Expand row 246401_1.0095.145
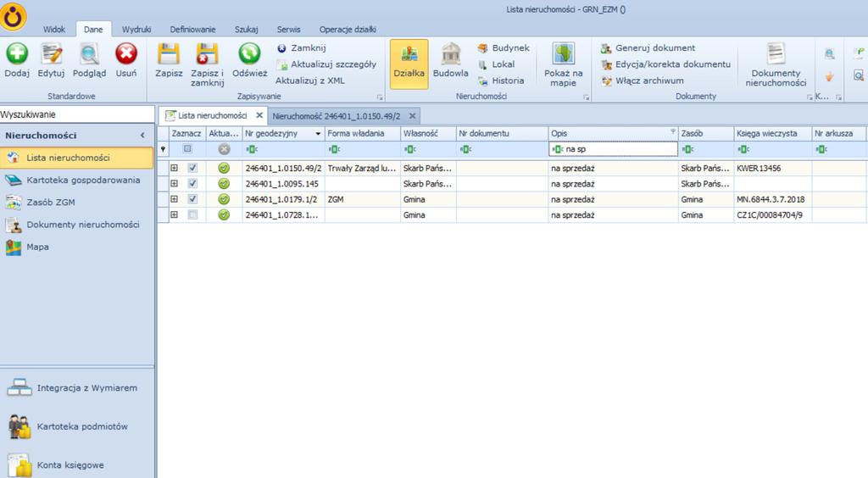 (175, 183)
